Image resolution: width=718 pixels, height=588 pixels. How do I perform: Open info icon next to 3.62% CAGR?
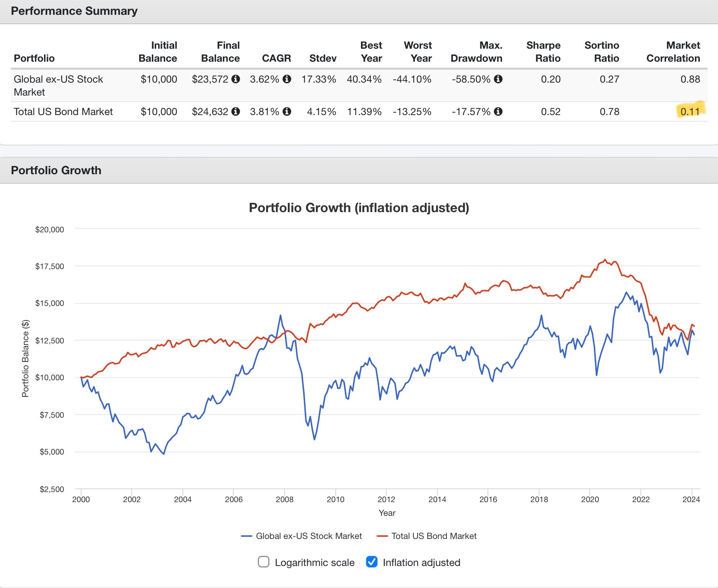(287, 79)
